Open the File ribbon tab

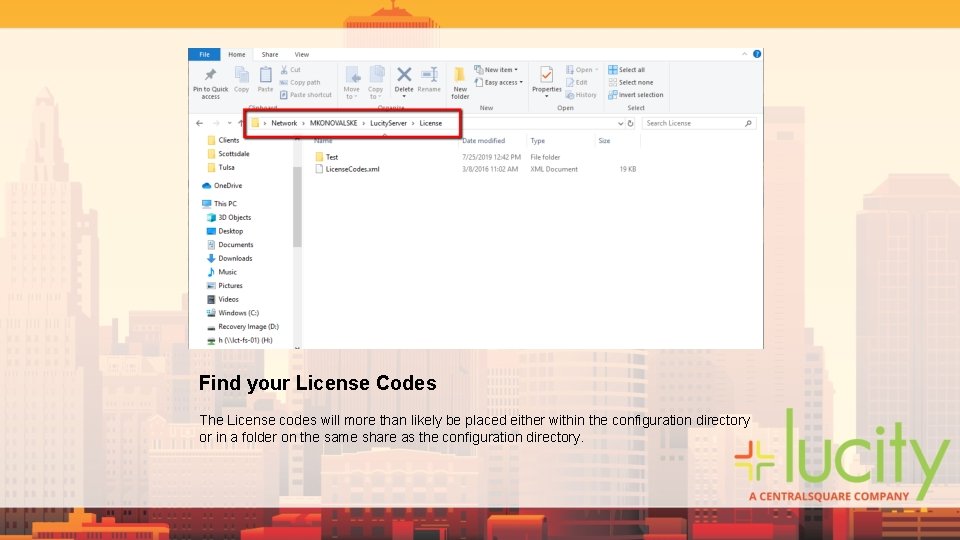tap(204, 54)
